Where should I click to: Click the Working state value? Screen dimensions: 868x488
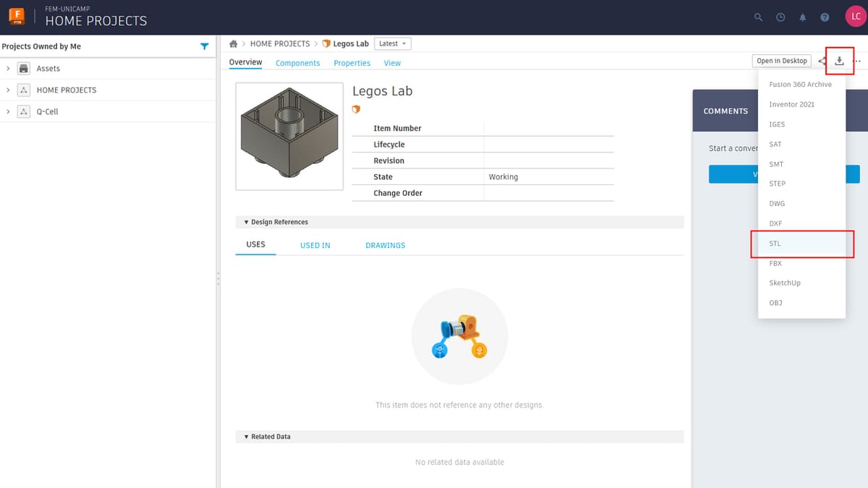(503, 177)
